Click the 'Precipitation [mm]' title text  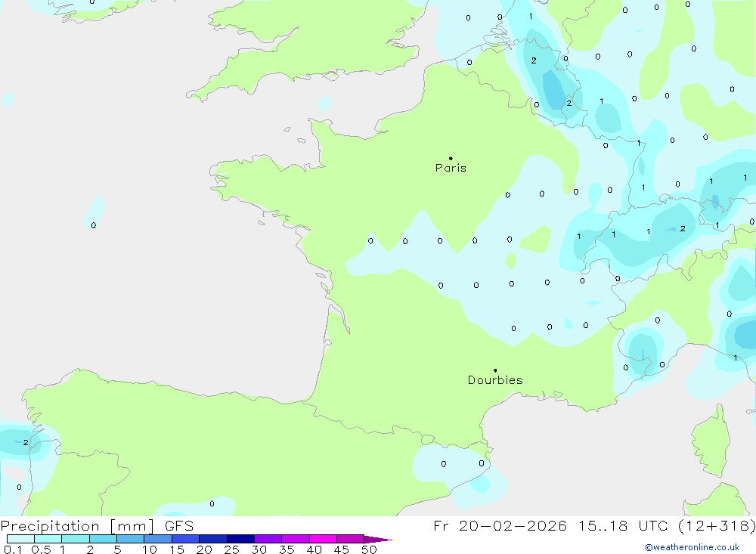pyautogui.click(x=77, y=526)
